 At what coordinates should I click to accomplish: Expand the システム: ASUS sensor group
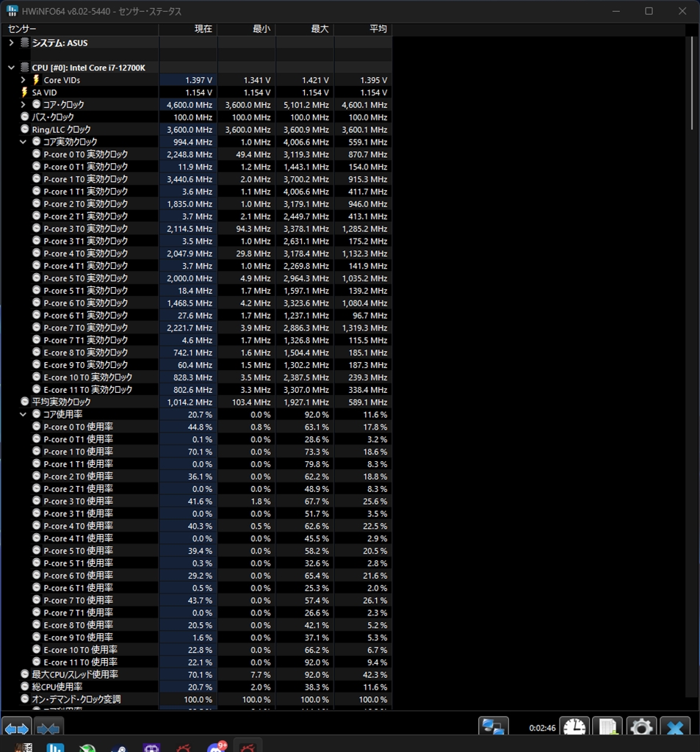pos(12,43)
